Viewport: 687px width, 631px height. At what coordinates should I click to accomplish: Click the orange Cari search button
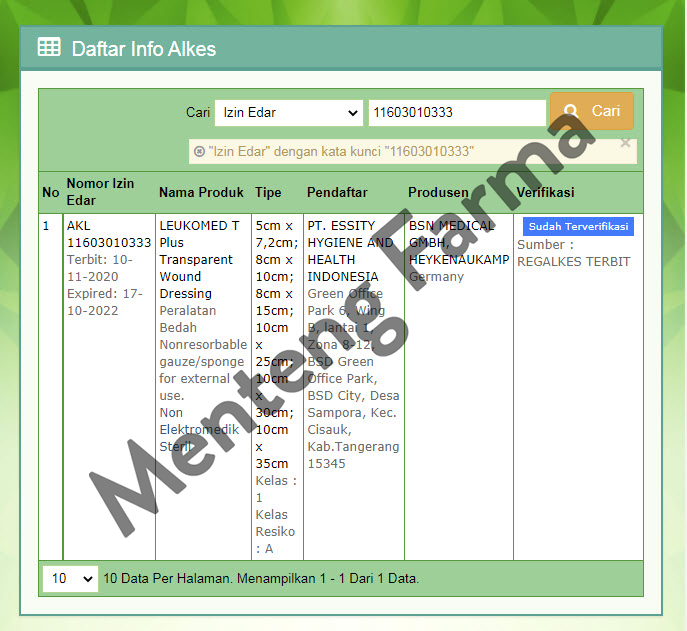592,111
